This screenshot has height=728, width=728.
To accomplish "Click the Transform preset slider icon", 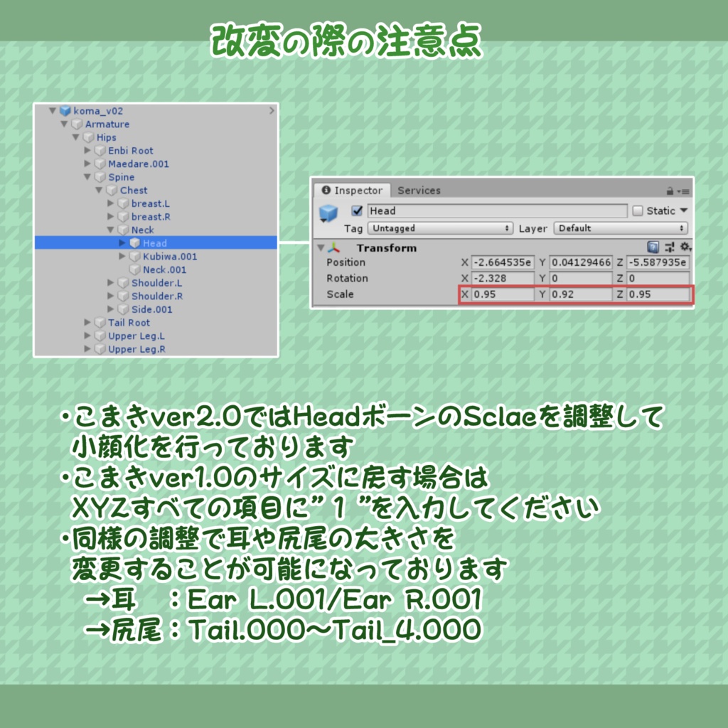I will tap(670, 247).
